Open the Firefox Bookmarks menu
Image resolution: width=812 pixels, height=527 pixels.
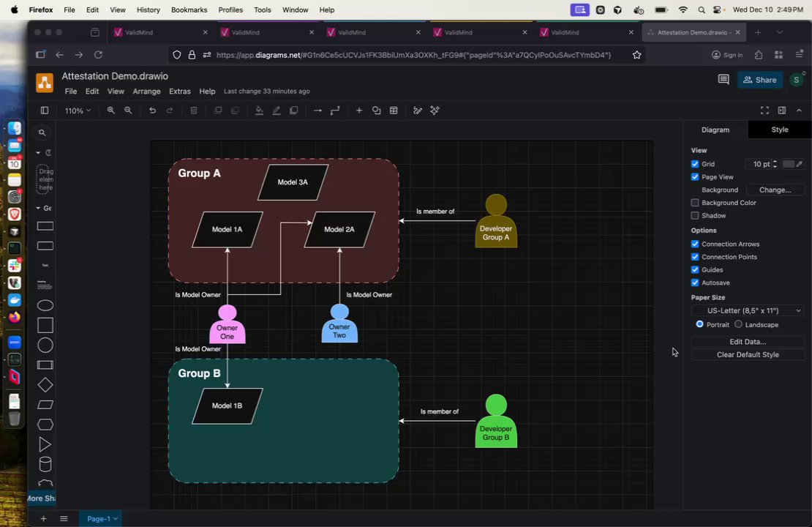point(189,10)
